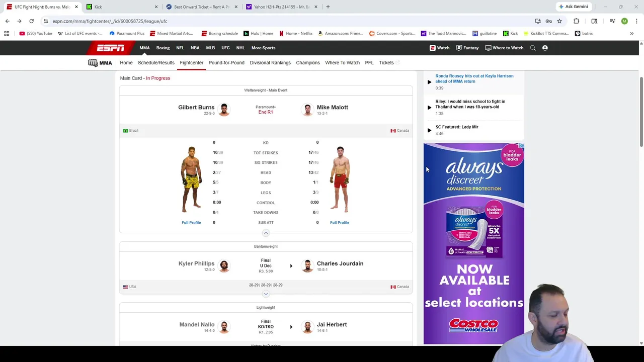Open the More Sports menu
Image resolution: width=644 pixels, height=362 pixels.
coord(263,48)
